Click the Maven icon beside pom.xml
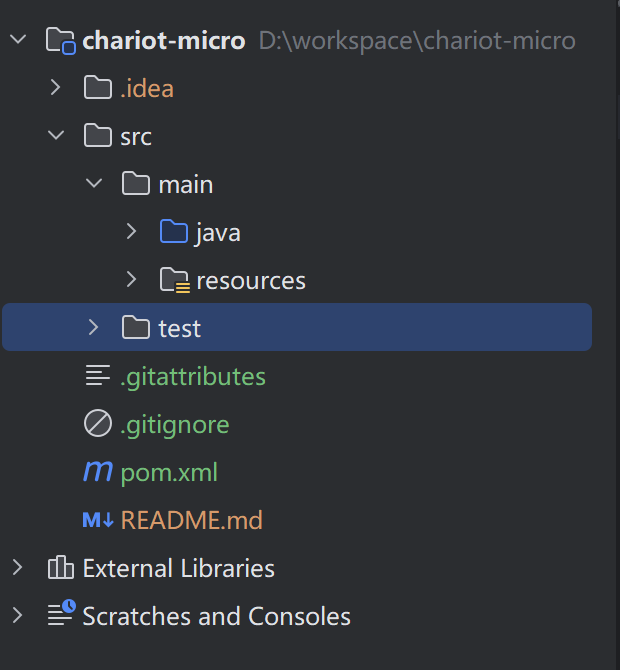The width and height of the screenshot is (620, 670). (98, 471)
